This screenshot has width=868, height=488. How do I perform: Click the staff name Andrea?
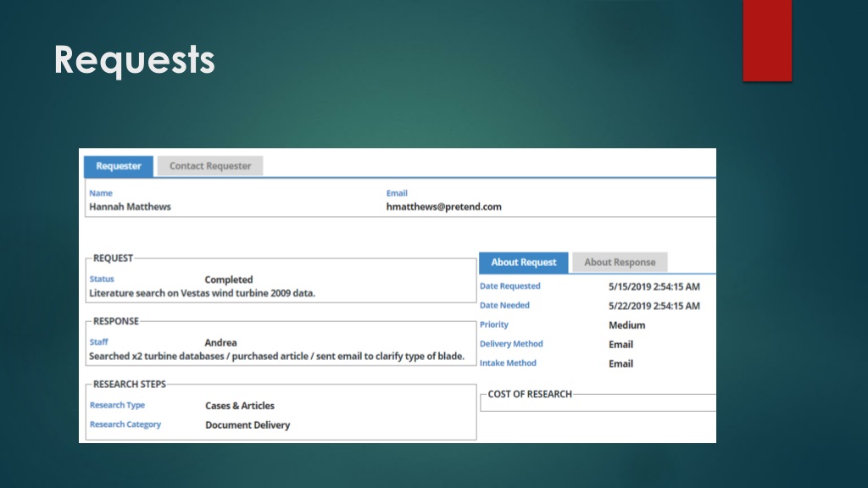[220, 342]
